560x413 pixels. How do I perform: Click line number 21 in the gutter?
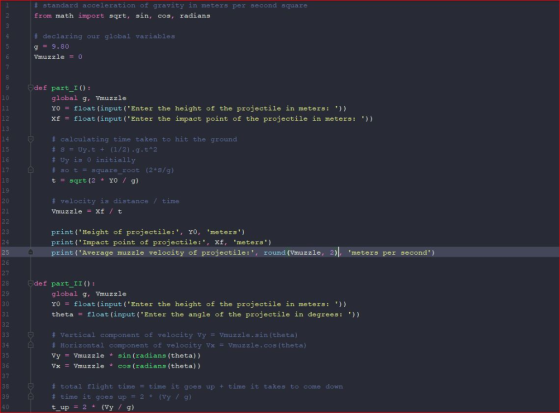click(6, 212)
